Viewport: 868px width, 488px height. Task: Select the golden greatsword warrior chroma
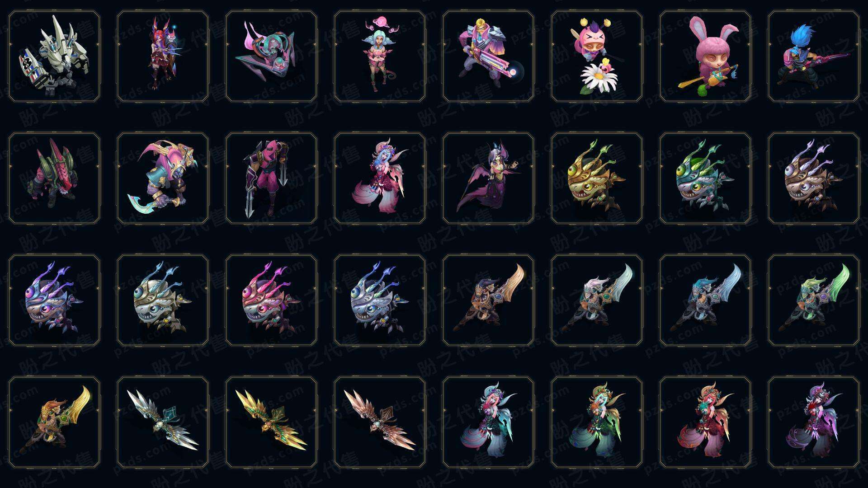tap(54, 422)
